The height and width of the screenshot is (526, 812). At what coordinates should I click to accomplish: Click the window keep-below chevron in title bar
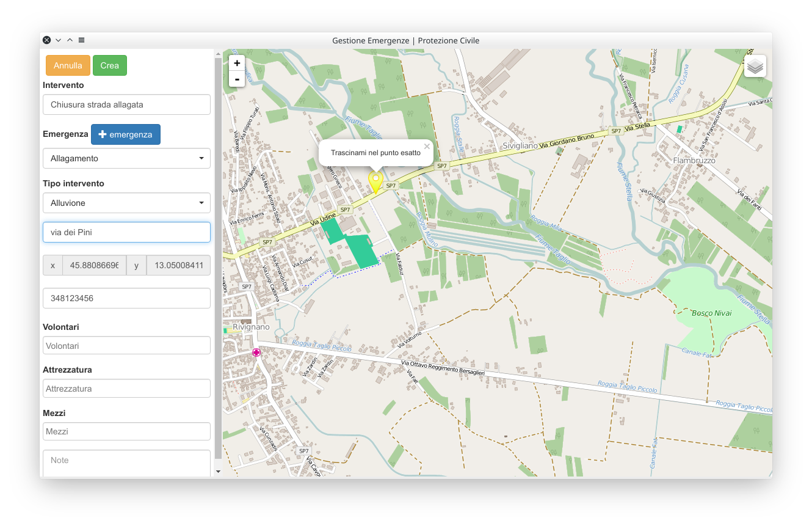pyautogui.click(x=58, y=40)
